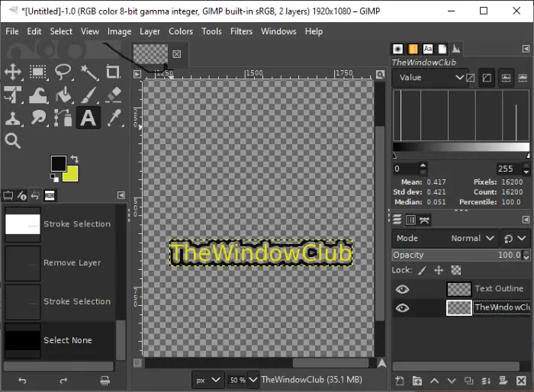Click the black foreground color swatch

[x=59, y=163]
